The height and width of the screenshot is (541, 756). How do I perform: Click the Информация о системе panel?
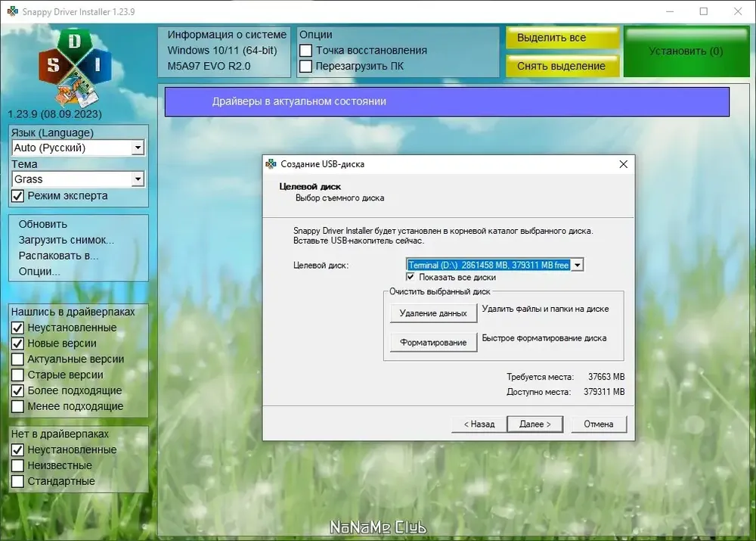(225, 51)
